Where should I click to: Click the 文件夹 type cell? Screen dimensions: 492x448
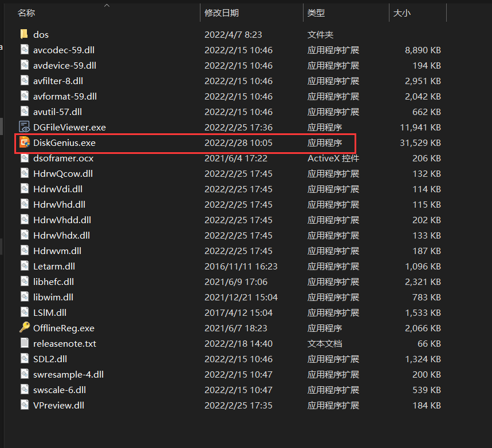click(320, 34)
